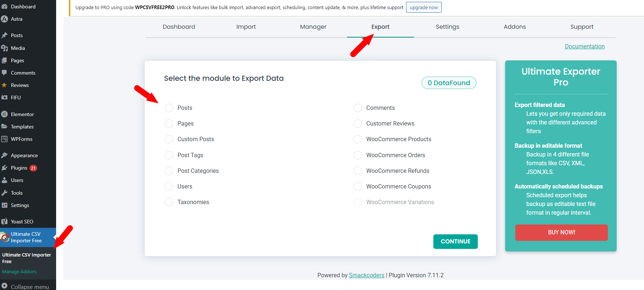Screen dimensions: 644x290
Task: Click the WPForms icon in the sidebar
Action: coord(4,139)
